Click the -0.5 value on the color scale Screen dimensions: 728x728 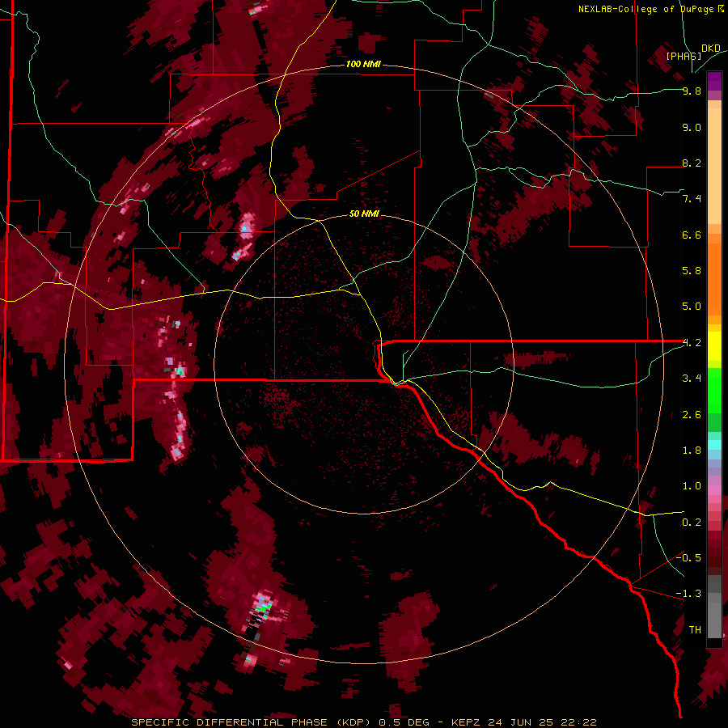click(688, 558)
